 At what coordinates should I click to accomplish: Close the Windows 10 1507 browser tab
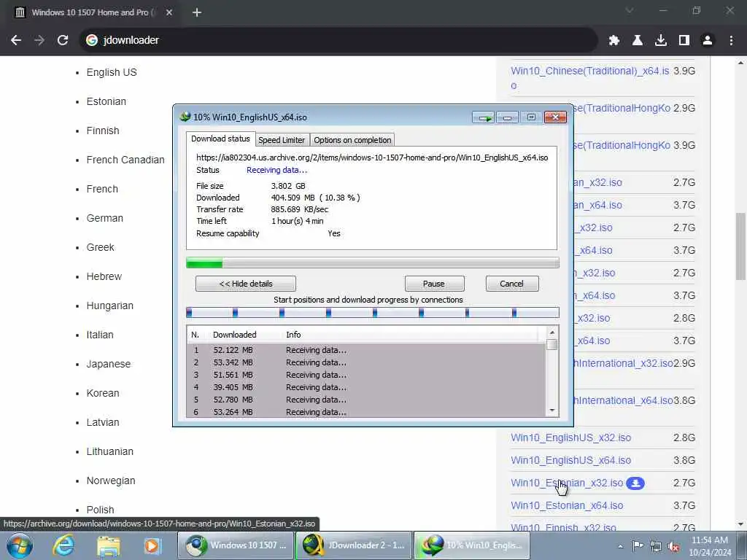tap(169, 12)
